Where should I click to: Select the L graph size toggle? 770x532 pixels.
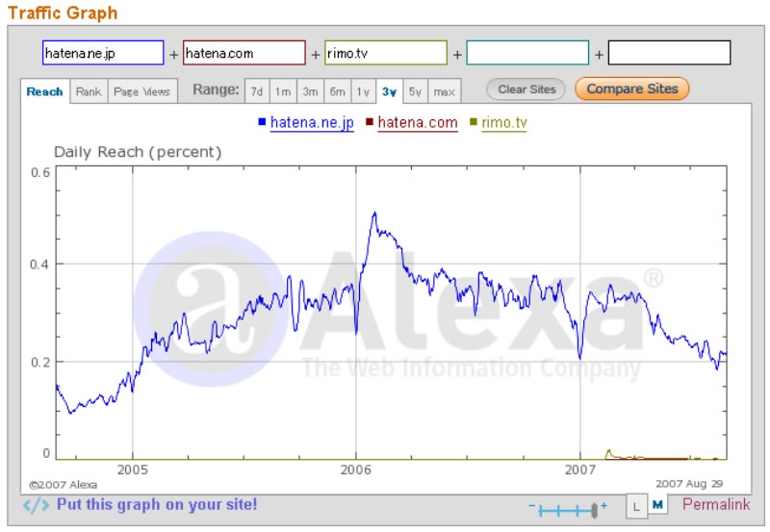pyautogui.click(x=637, y=505)
